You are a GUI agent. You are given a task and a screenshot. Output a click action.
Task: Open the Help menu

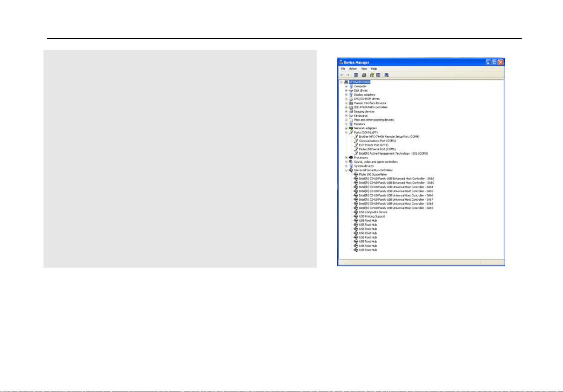374,69
